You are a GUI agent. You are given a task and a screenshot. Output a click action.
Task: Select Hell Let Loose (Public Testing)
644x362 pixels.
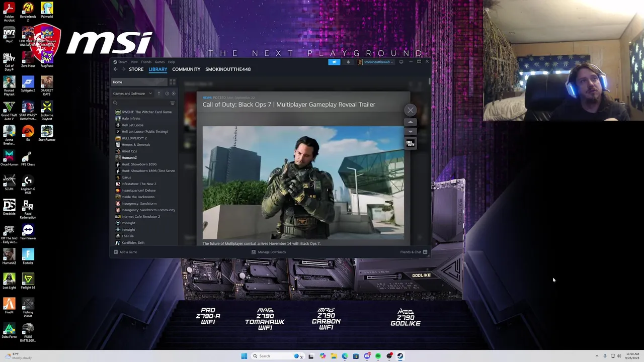click(x=144, y=132)
